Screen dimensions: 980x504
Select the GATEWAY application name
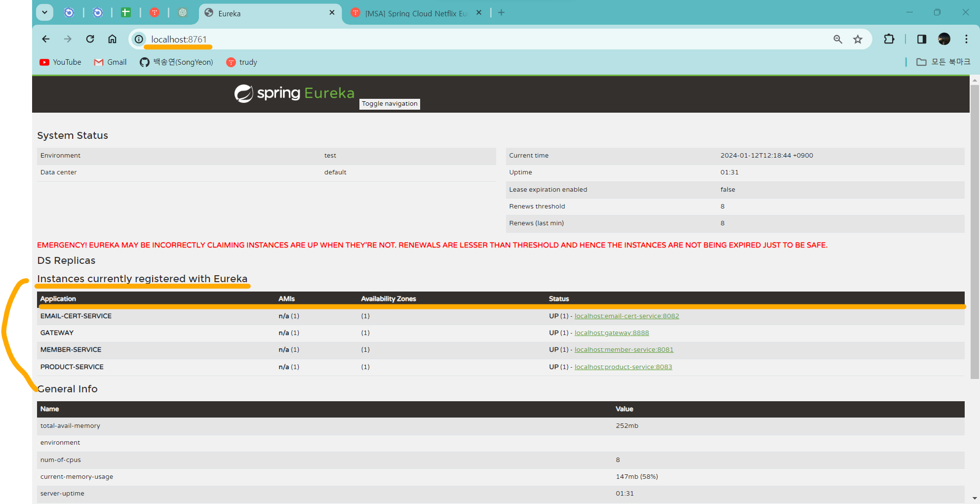point(57,333)
